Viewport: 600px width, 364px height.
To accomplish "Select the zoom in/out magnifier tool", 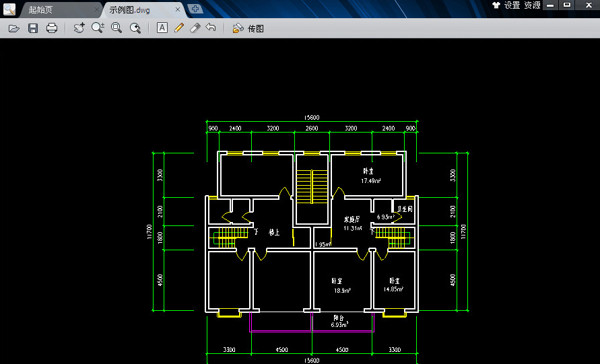I will pos(98,28).
